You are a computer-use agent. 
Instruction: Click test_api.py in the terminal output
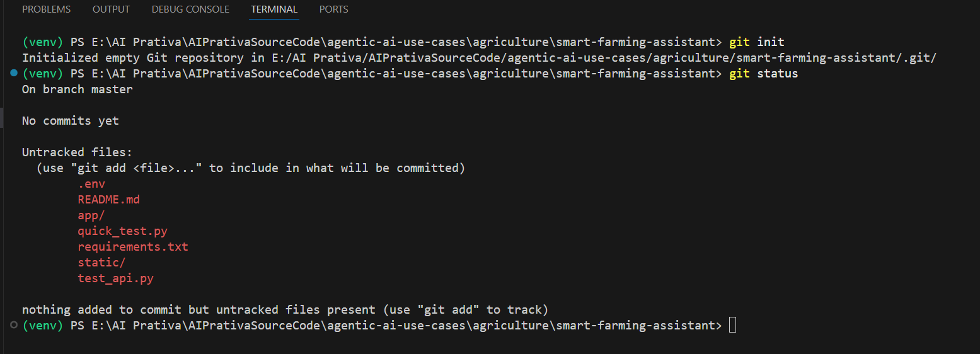[115, 278]
